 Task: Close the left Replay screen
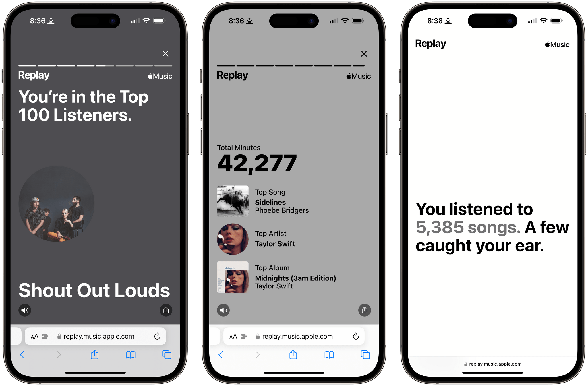pos(166,53)
